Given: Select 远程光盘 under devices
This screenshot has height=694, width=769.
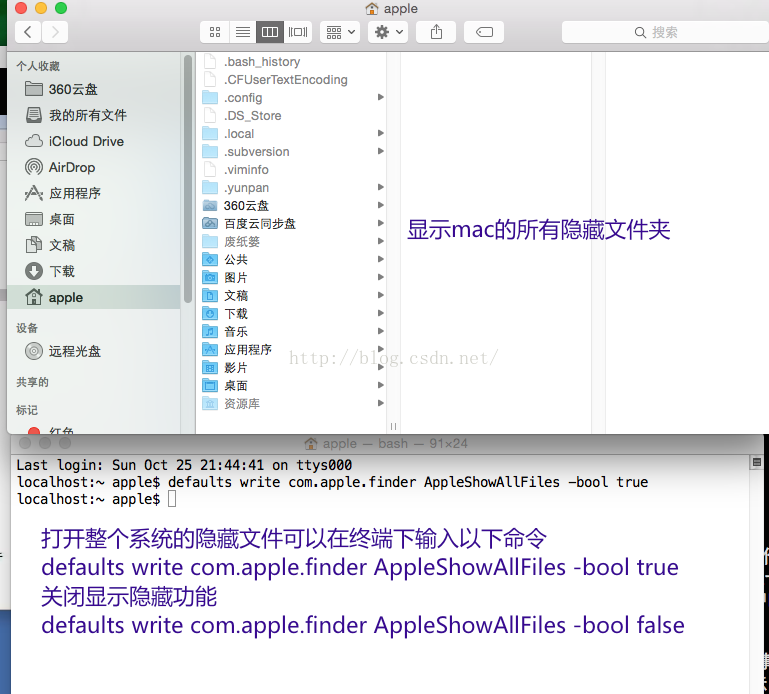Looking at the screenshot, I should 93,351.
